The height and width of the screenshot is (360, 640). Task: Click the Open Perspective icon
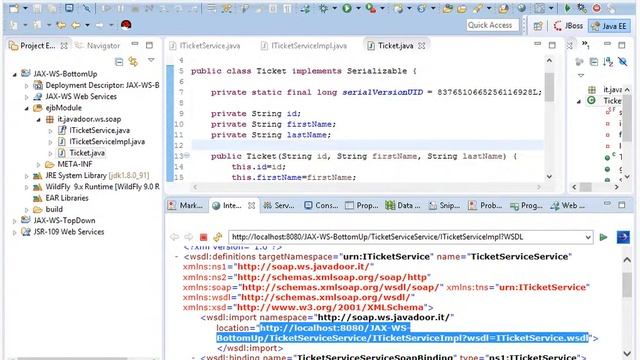click(538, 26)
